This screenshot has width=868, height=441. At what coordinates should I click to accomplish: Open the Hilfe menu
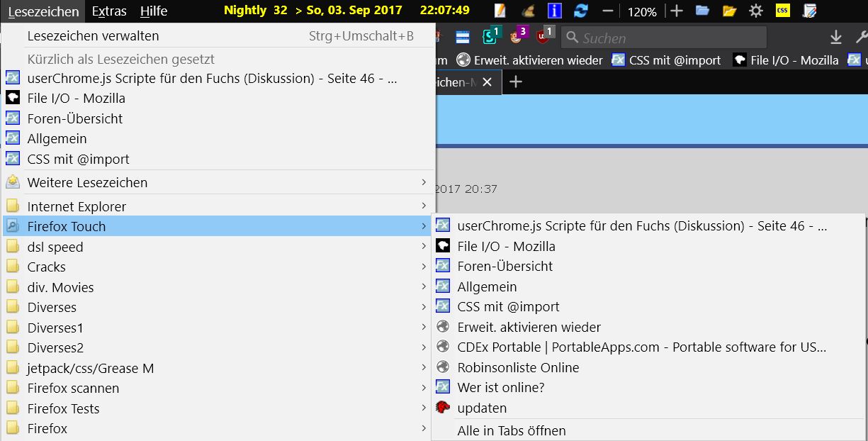(154, 11)
